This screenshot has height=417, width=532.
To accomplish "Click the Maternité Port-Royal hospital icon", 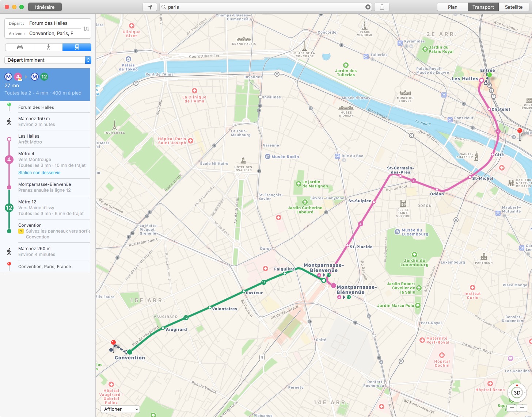I will pos(422,340).
